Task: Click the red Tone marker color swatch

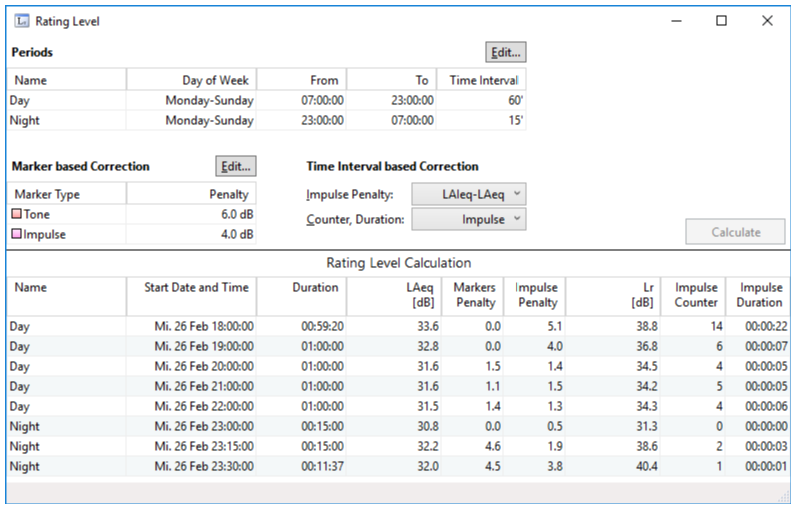Action: click(x=16, y=215)
